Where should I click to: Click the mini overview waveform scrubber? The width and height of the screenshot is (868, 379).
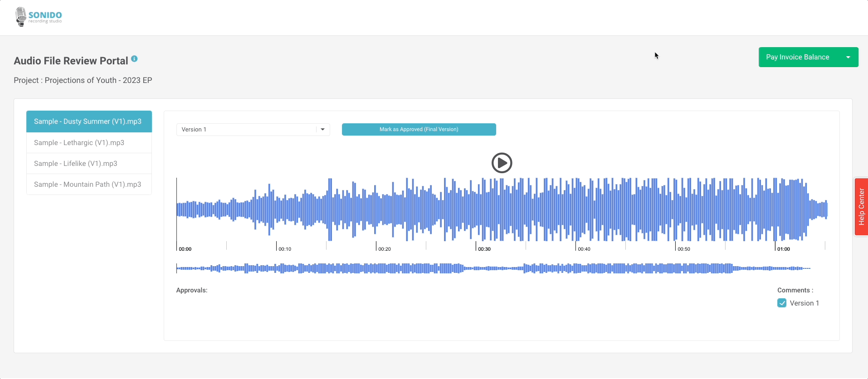(x=493, y=268)
